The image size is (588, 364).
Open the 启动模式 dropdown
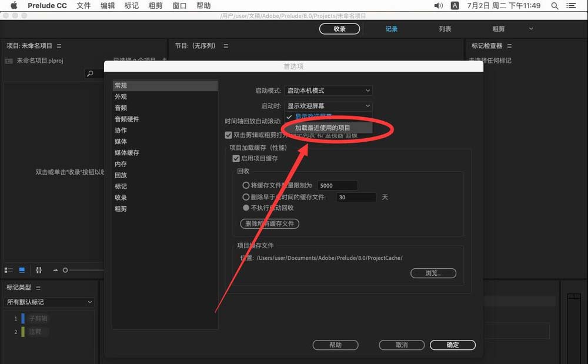coord(328,90)
